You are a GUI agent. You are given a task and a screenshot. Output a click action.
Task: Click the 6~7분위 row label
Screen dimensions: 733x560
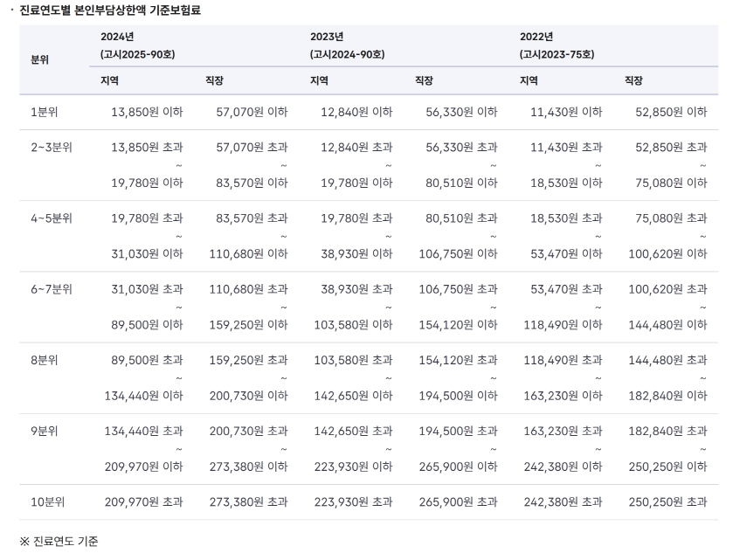coord(52,289)
